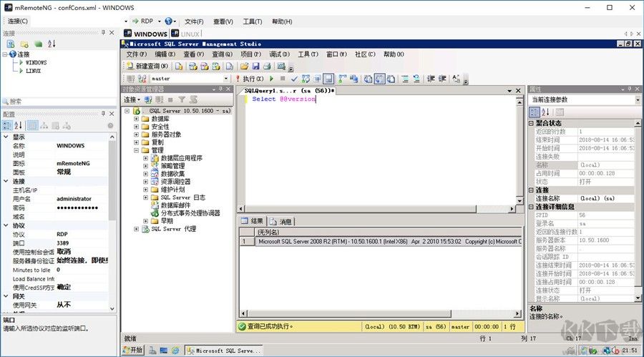Toggle alphabetical sort in 属性 panel
The width and height of the screenshot is (644, 357).
pyautogui.click(x=545, y=112)
